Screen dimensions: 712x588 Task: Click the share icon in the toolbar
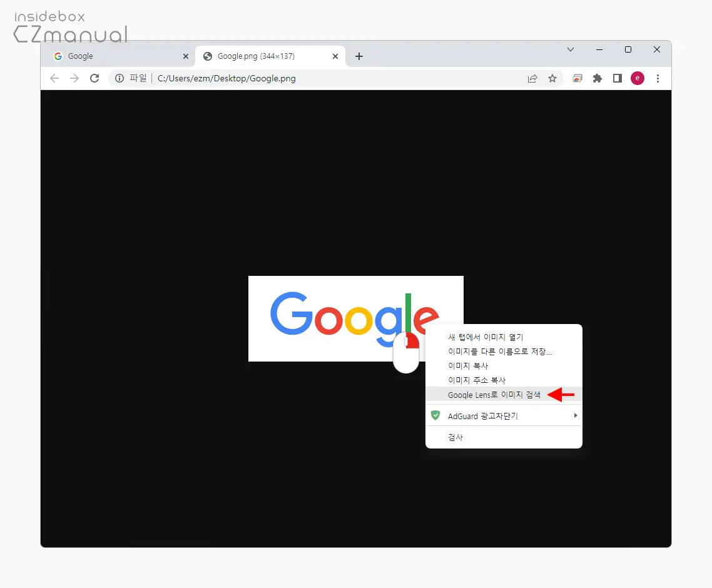(532, 78)
